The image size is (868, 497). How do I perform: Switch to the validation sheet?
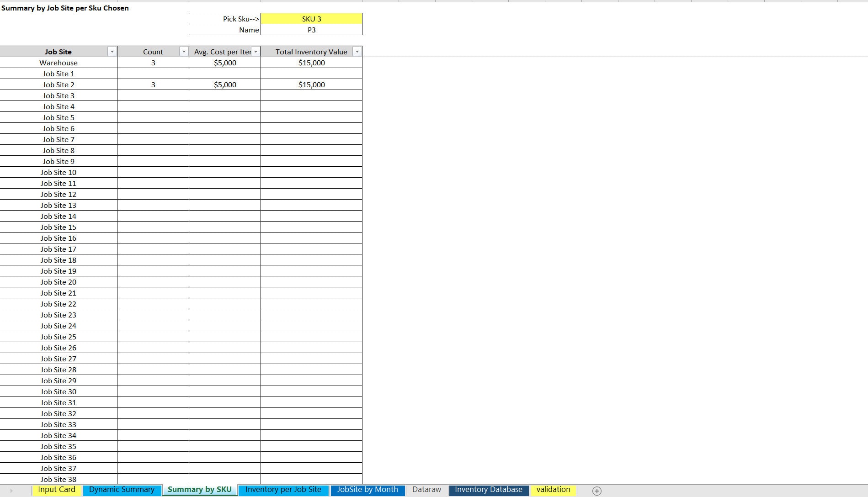(553, 489)
